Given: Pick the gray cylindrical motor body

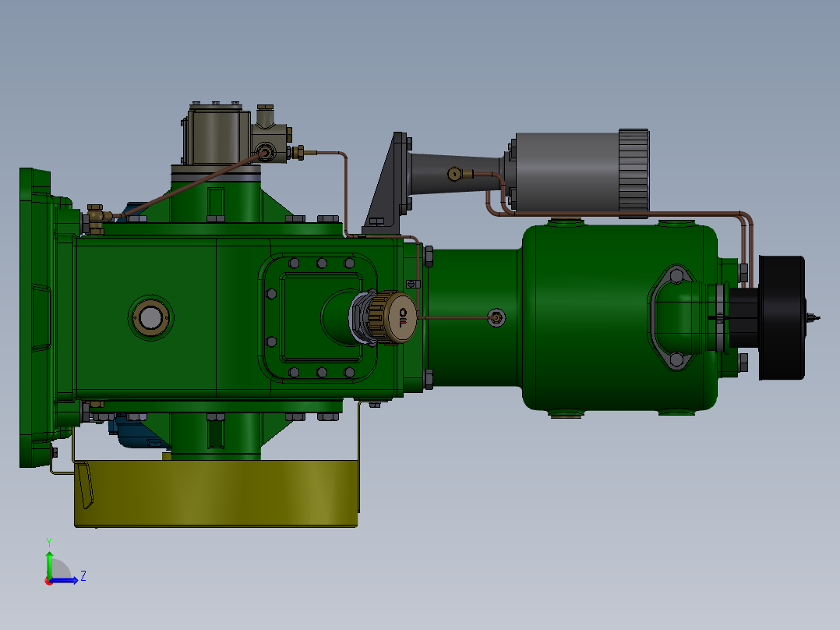Looking at the screenshot, I should click(566, 172).
